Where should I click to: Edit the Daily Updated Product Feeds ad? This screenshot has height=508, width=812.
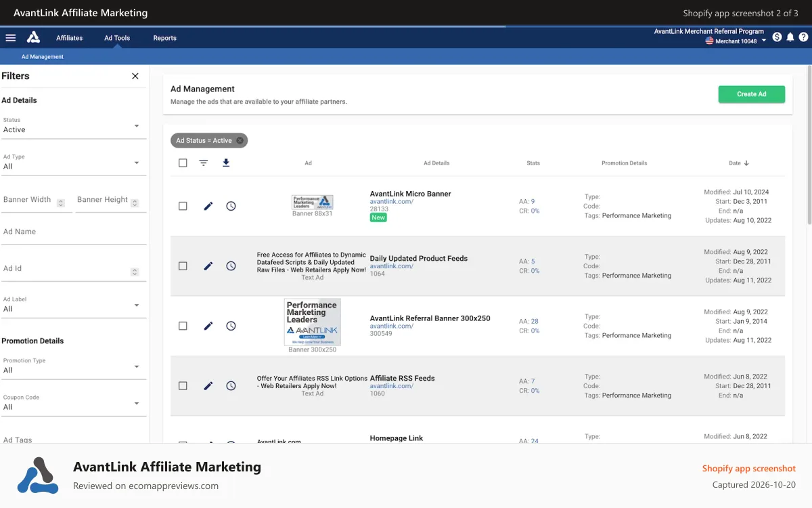click(208, 266)
